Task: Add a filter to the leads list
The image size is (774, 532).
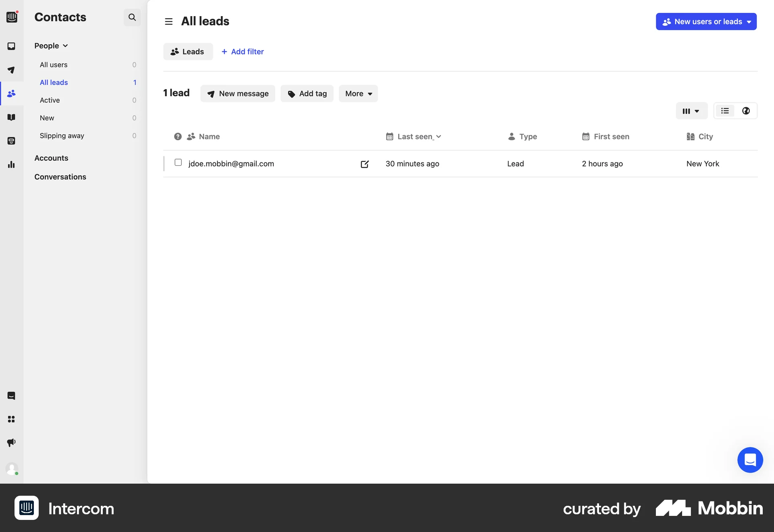Action: pos(242,52)
